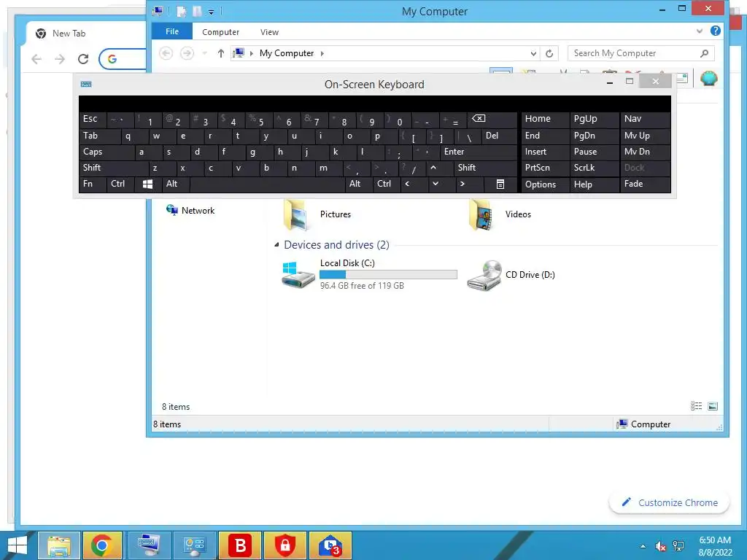Image resolution: width=747 pixels, height=560 pixels.
Task: Collapse the Devices and drives group
Action: (x=276, y=245)
